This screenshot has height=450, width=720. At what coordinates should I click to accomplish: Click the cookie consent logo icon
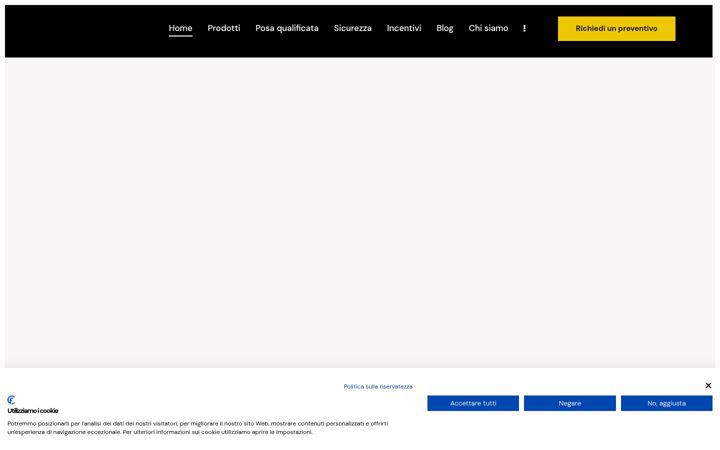coord(11,399)
